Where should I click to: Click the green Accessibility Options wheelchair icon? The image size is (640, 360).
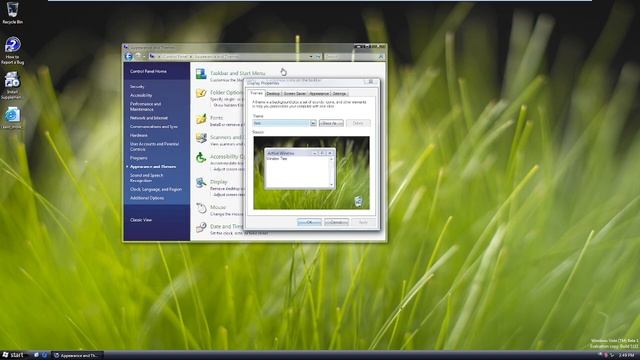(201, 158)
